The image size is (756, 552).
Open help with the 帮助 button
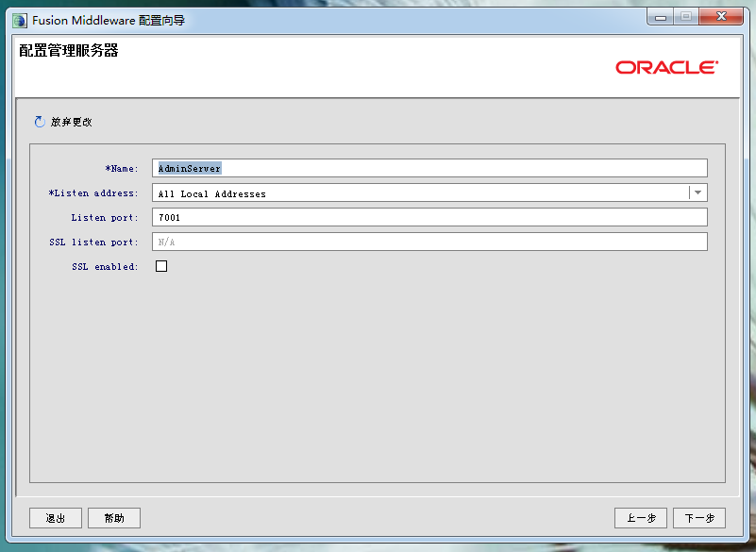[x=114, y=518]
